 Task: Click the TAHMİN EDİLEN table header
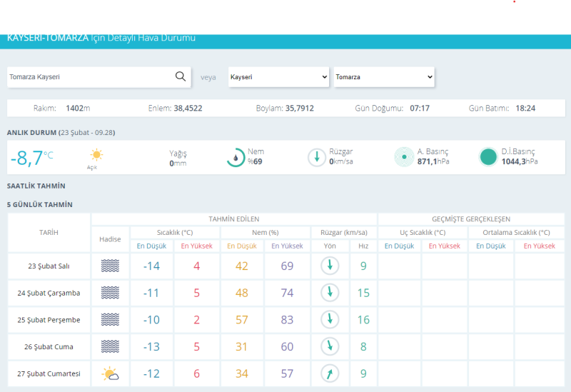click(234, 219)
